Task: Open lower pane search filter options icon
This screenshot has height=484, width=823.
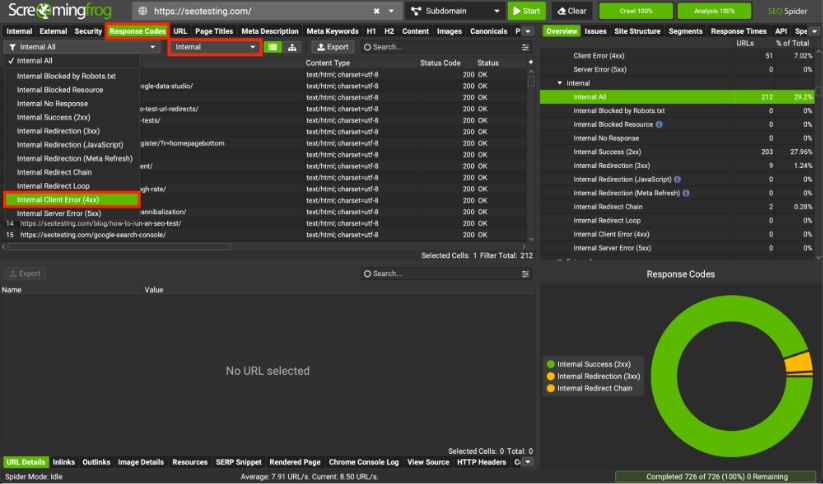Action: pyautogui.click(x=526, y=273)
